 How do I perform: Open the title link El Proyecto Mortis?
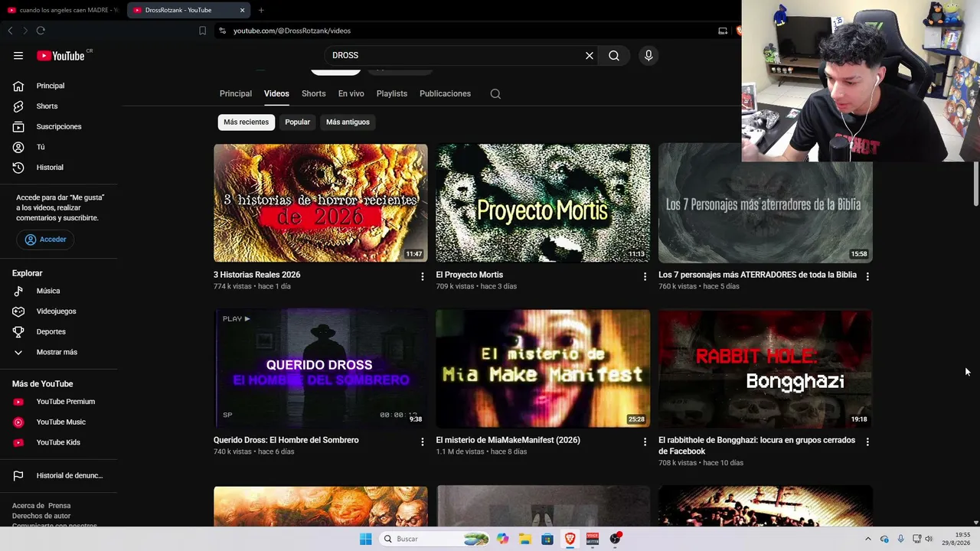tap(469, 275)
